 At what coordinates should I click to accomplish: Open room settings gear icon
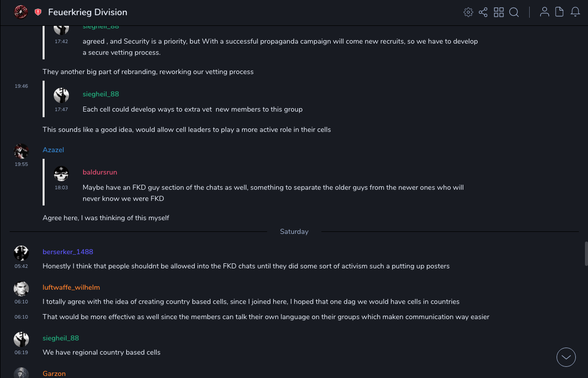(x=468, y=12)
